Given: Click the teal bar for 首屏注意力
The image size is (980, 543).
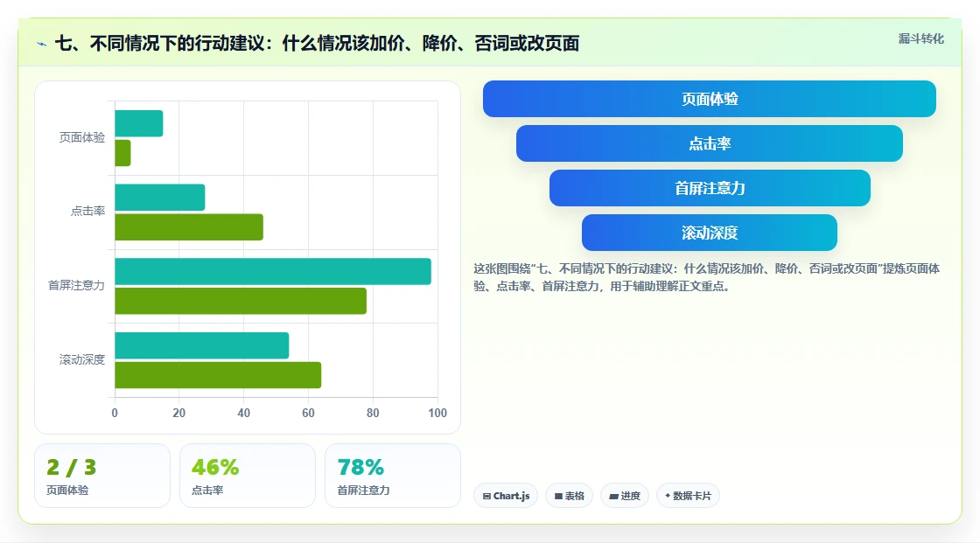Looking at the screenshot, I should pos(273,271).
